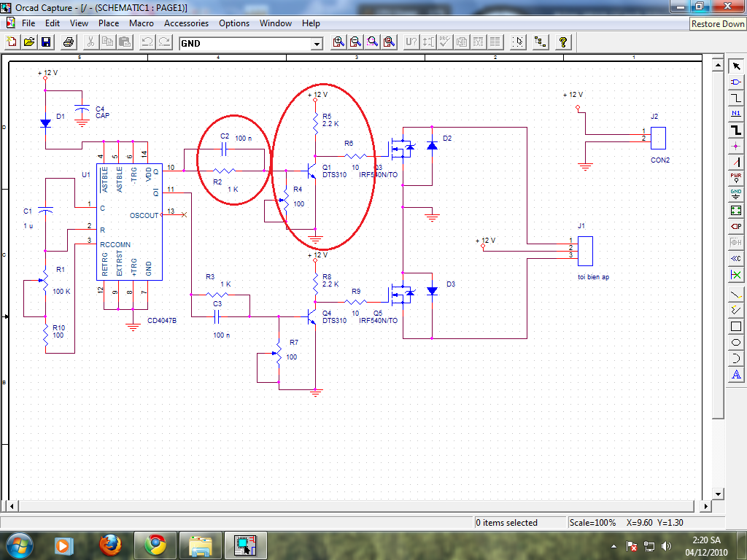Print the schematic using the printer icon

point(69,42)
